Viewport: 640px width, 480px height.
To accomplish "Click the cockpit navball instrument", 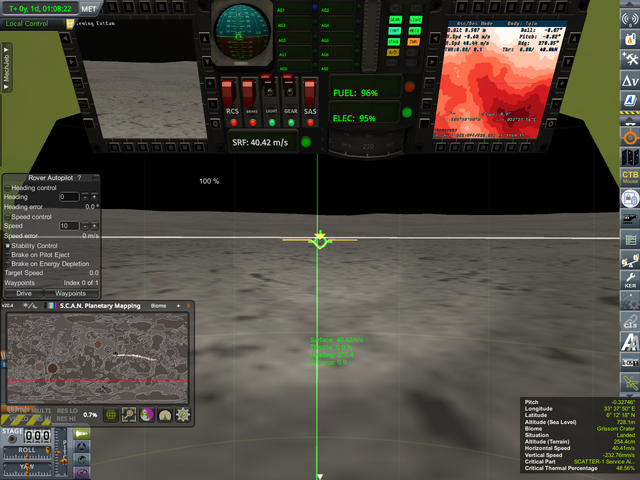I will [x=242, y=33].
